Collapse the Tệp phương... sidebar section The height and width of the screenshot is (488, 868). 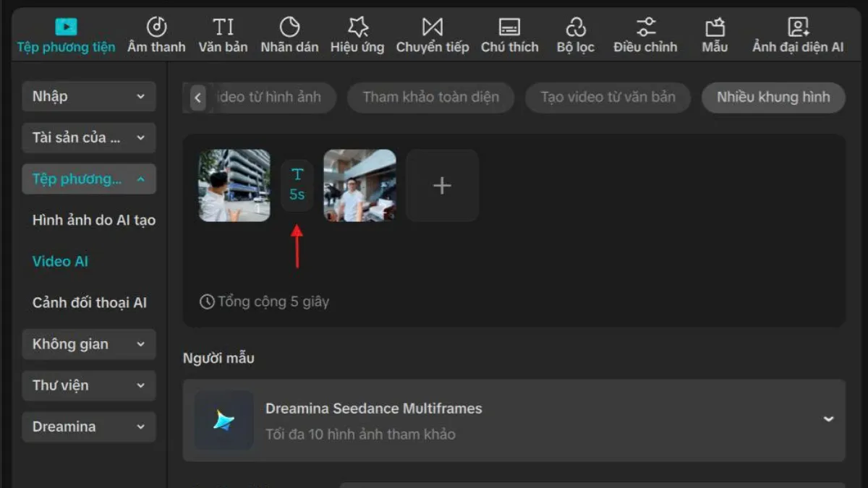(x=89, y=179)
